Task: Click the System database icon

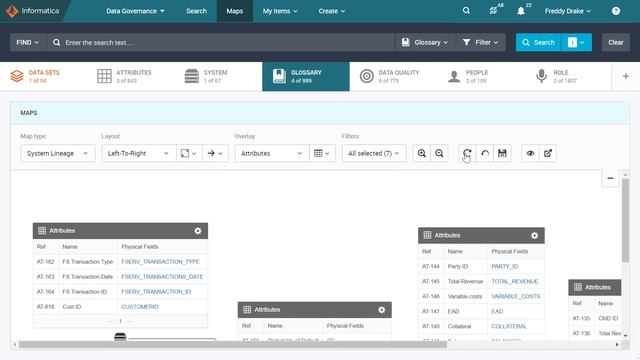Action: pyautogui.click(x=191, y=76)
